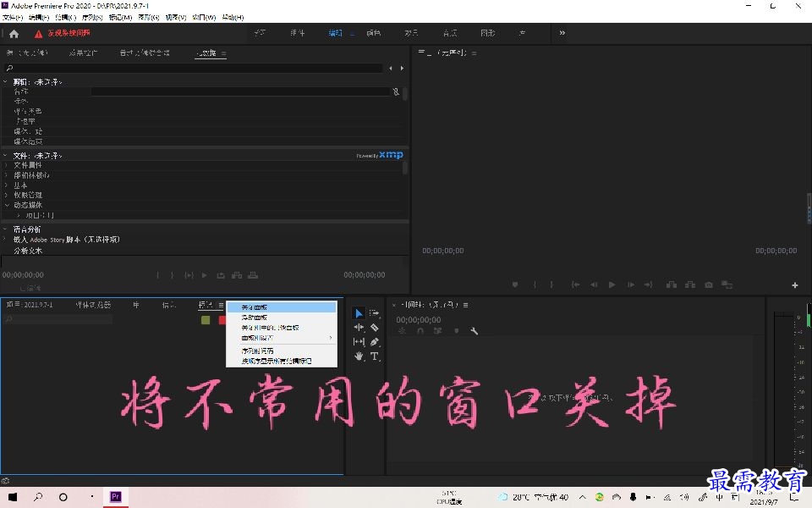Collapse the 文件 (File) metadata section
The width and height of the screenshot is (812, 508).
pyautogui.click(x=6, y=155)
